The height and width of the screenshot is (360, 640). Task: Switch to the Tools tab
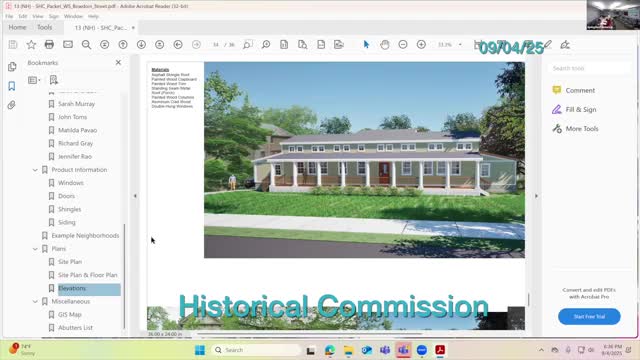coord(44,27)
